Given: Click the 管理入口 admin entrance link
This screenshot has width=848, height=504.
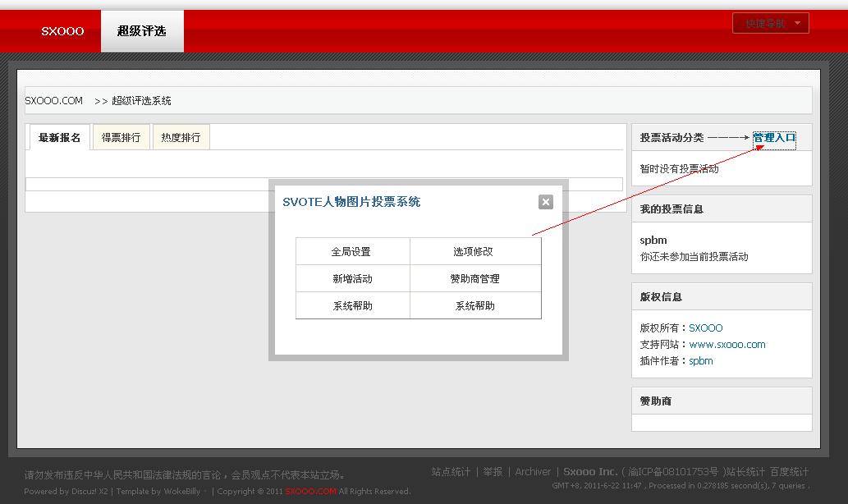Looking at the screenshot, I should [x=772, y=137].
